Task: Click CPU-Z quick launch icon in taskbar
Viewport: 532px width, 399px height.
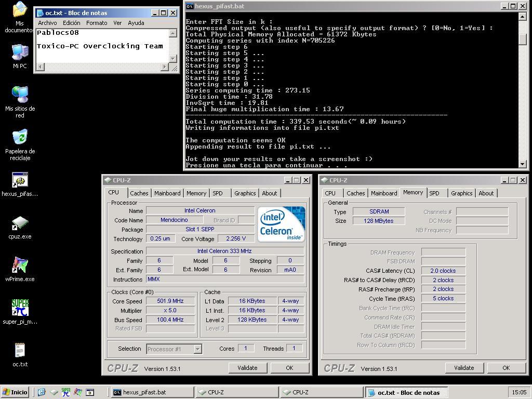Action: pyautogui.click(x=54, y=392)
